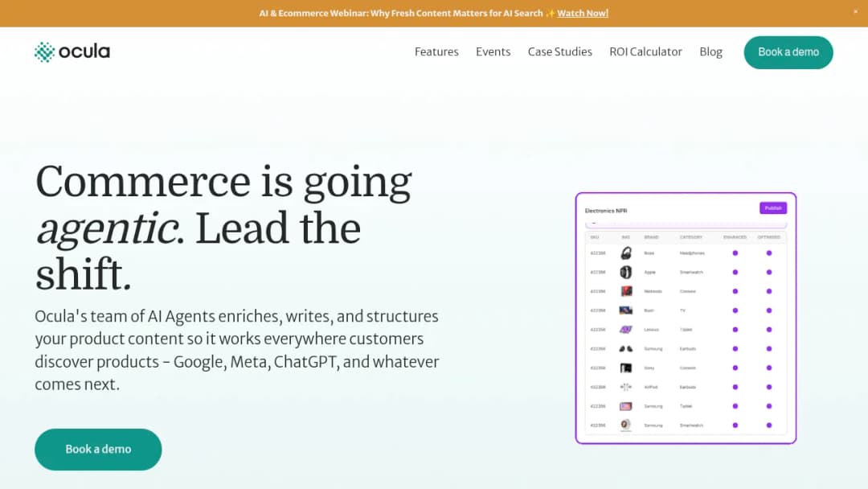Click the Samsung earbuds product image

pos(625,348)
